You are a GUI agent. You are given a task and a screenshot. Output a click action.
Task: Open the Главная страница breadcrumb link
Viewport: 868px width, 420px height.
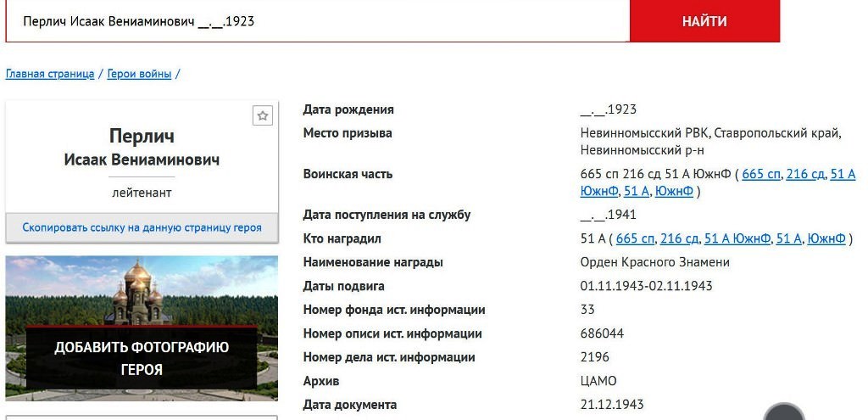pos(50,74)
